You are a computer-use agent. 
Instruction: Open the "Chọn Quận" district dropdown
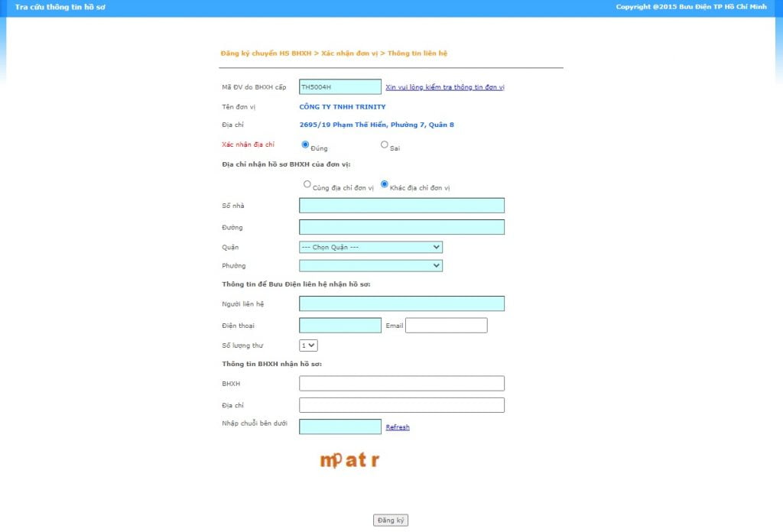pyautogui.click(x=371, y=247)
